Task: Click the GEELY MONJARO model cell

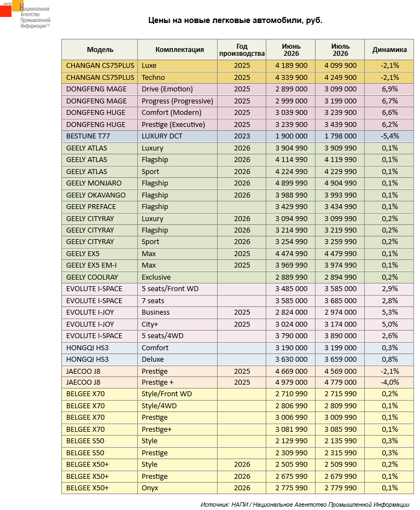Action: [100, 183]
